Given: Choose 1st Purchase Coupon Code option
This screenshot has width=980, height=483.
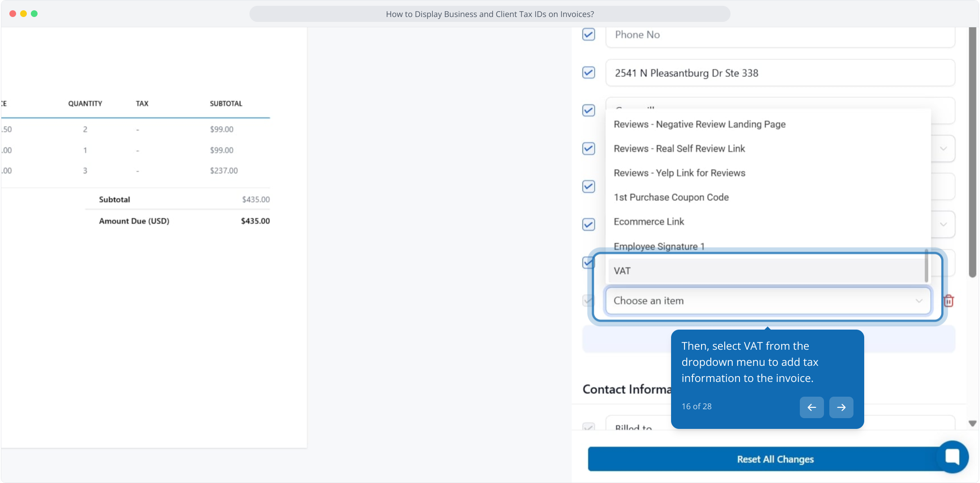Looking at the screenshot, I should pyautogui.click(x=671, y=197).
